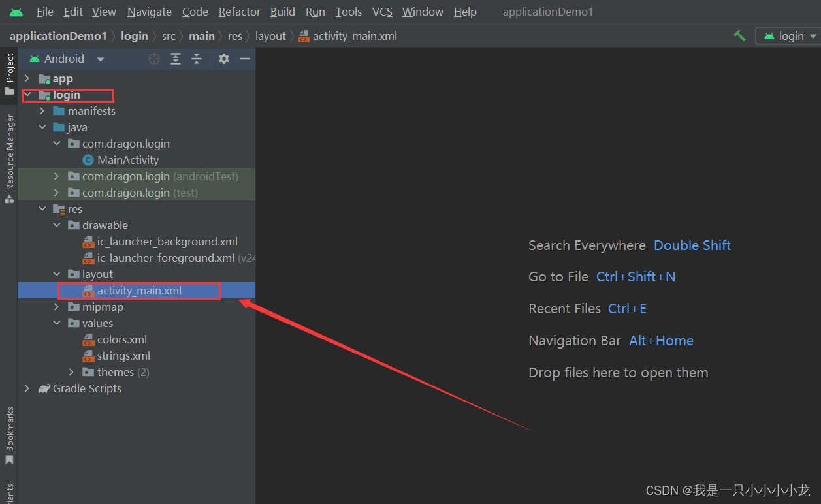Click the Expand All icon in Project panel
Image resolution: width=821 pixels, height=504 pixels.
[176, 59]
